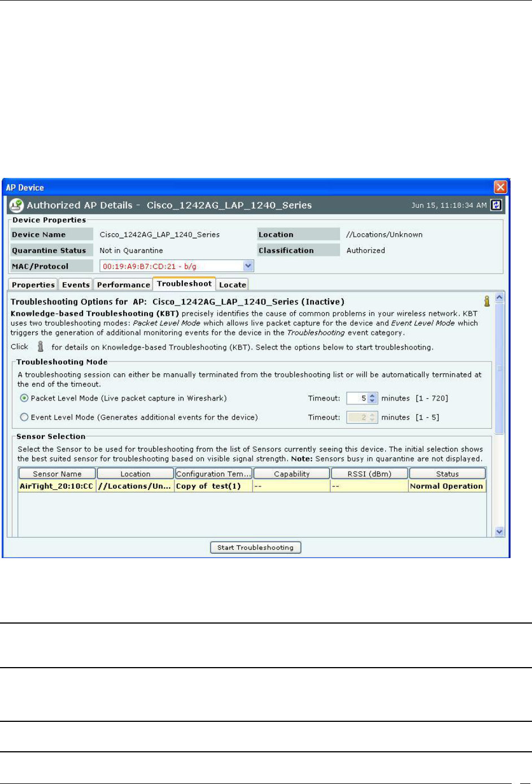Decrease Packet Level timeout with down arrow
Image resolution: width=532 pixels, height=784 pixels.
[372, 401]
